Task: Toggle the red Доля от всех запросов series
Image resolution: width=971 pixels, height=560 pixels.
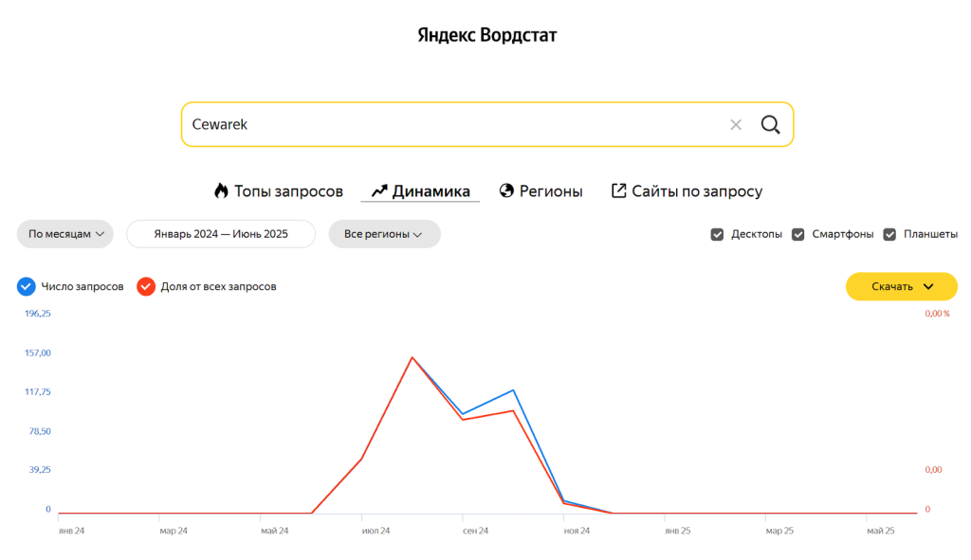Action: 146,286
